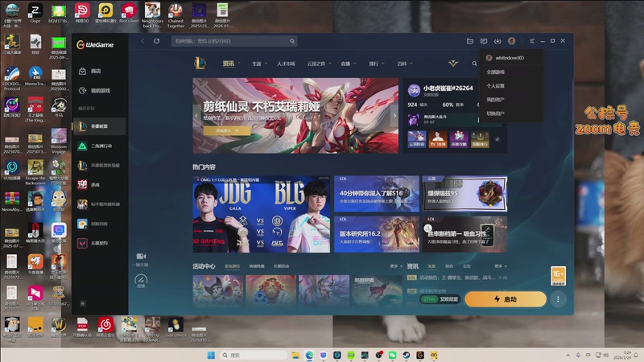644x362 pixels.
Task: Expand the 百科 dropdown tab
Action: coord(405,64)
